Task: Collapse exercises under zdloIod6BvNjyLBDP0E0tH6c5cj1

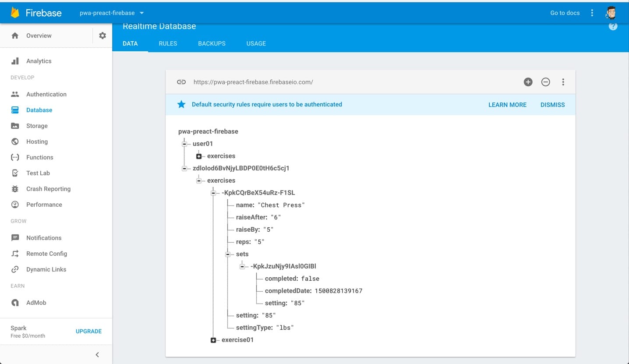Action: click(199, 180)
